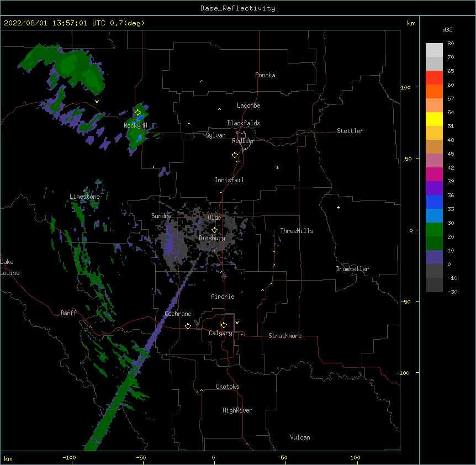
Task: Pick the light blue 30-33 dBZ swatch
Action: [434, 215]
